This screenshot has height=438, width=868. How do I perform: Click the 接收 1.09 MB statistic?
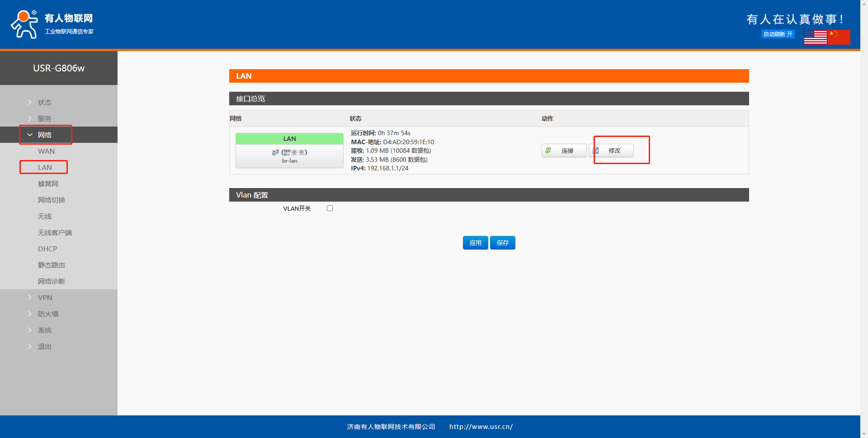click(x=391, y=151)
